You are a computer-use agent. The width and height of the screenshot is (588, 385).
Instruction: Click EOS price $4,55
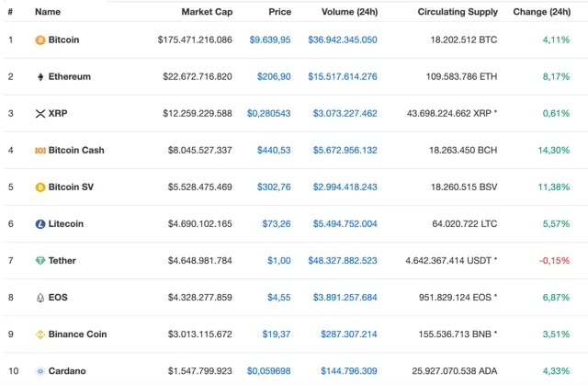click(279, 298)
